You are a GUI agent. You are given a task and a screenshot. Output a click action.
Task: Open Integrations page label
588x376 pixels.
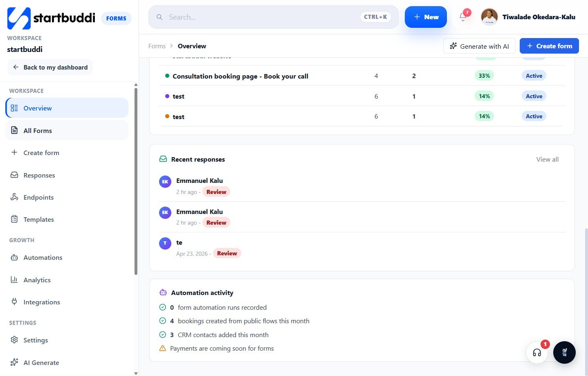(x=42, y=302)
